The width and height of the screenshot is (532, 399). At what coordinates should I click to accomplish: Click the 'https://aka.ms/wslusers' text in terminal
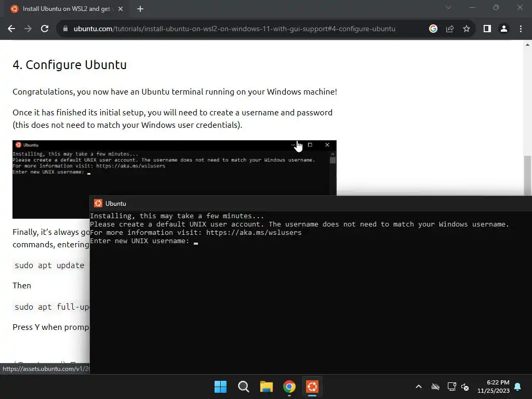(x=254, y=233)
